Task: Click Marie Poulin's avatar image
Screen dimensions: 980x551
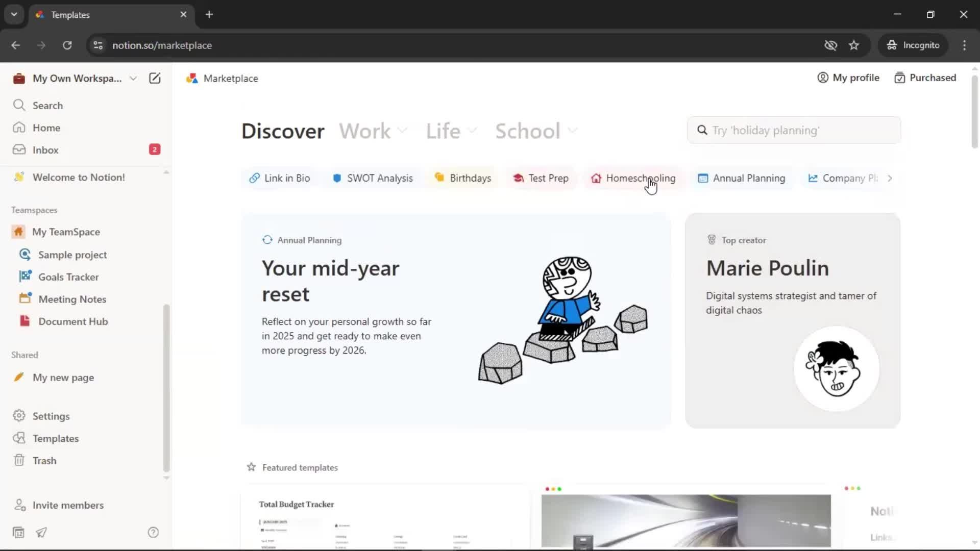Action: [836, 369]
